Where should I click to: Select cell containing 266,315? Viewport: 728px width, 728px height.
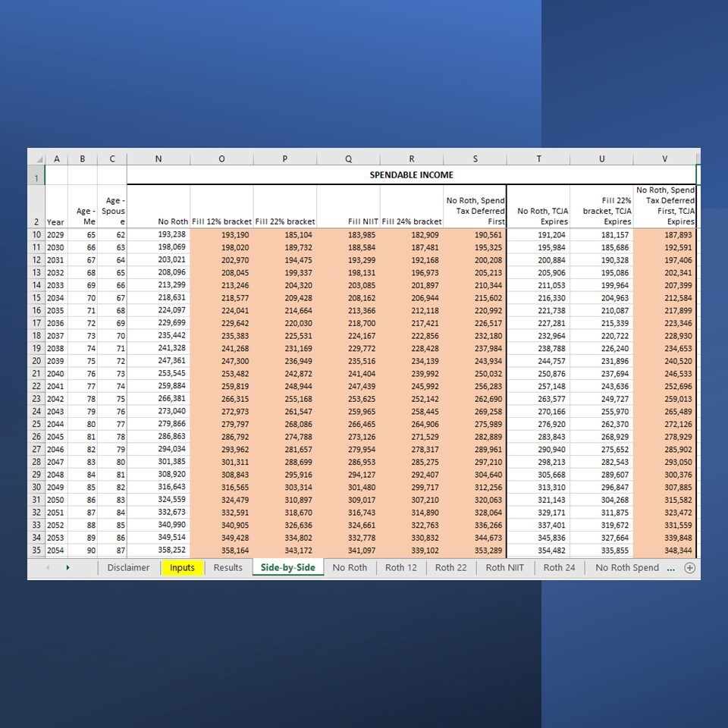click(222, 399)
